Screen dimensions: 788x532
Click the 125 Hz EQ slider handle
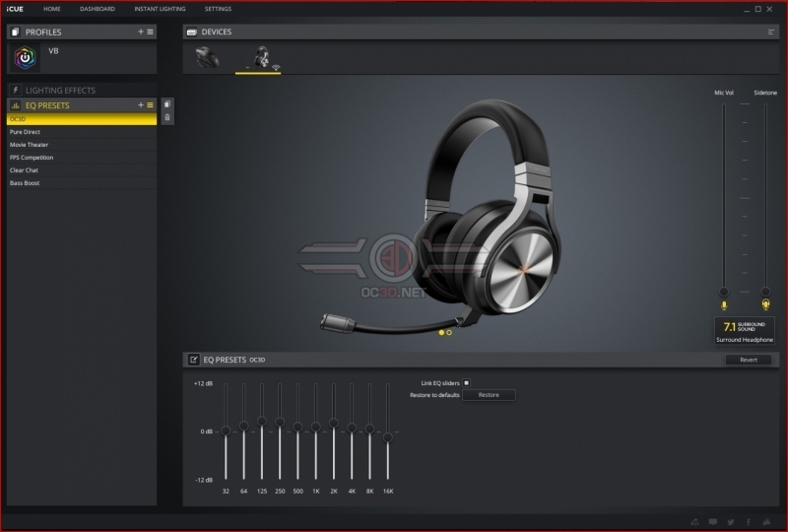(262, 421)
